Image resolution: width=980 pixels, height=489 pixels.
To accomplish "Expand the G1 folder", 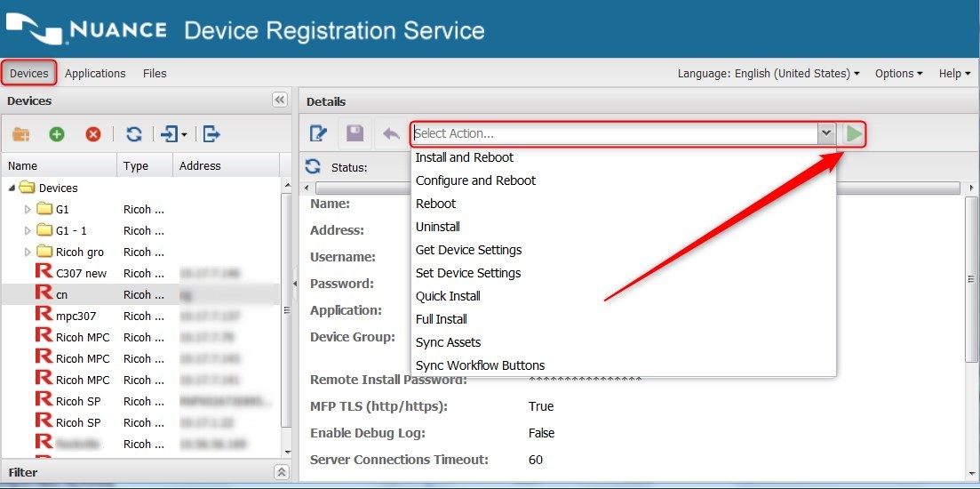I will [27, 209].
